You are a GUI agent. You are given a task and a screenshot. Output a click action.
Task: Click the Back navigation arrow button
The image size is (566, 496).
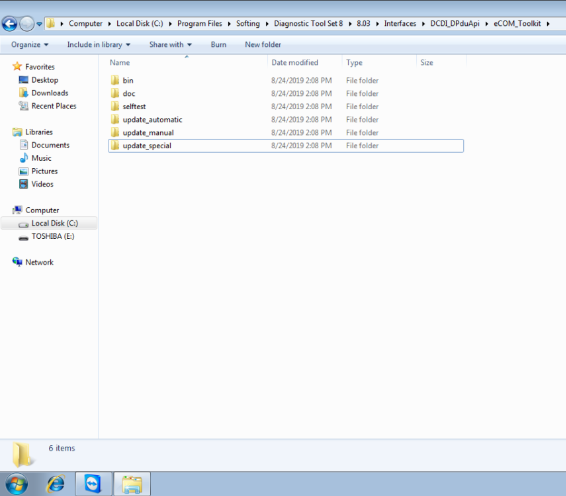[x=10, y=24]
